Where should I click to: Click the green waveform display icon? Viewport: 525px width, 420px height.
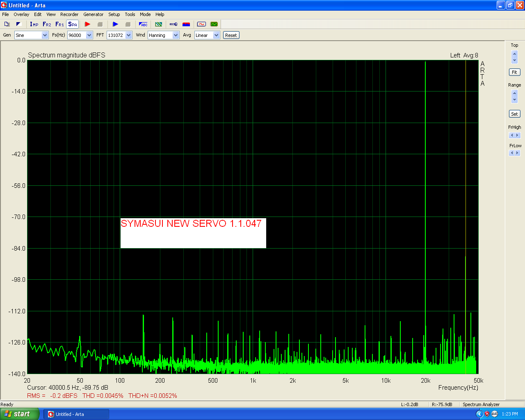pyautogui.click(x=214, y=24)
